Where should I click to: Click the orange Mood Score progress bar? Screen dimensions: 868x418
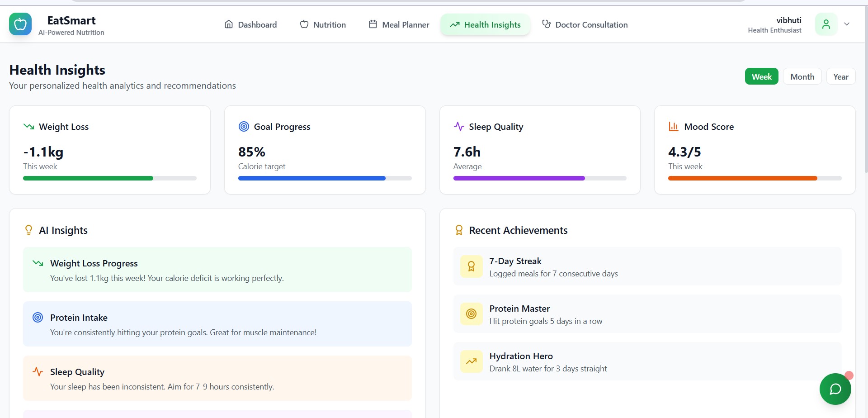click(755, 178)
